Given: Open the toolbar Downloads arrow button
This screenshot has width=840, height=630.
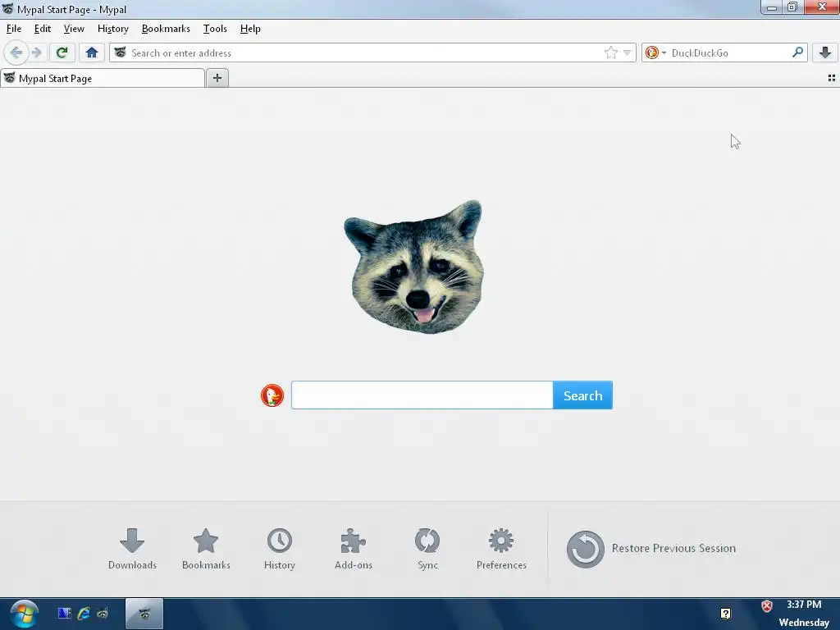Looking at the screenshot, I should 825,52.
